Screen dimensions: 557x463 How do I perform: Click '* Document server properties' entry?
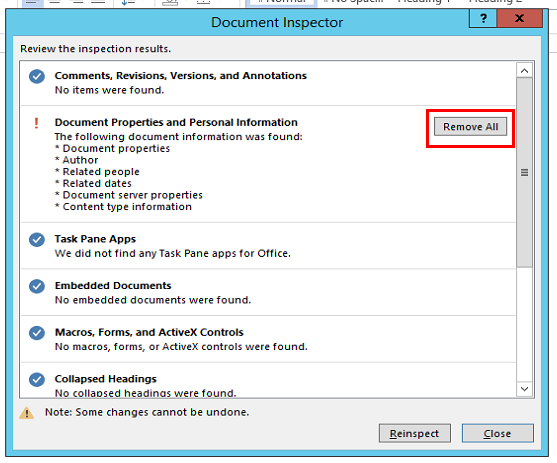pos(129,195)
